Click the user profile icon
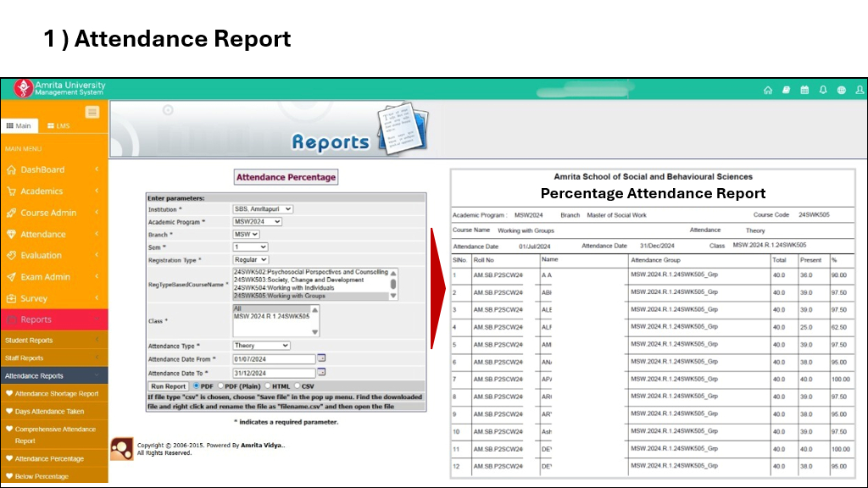Viewport: 868px width, 488px height. [860, 90]
